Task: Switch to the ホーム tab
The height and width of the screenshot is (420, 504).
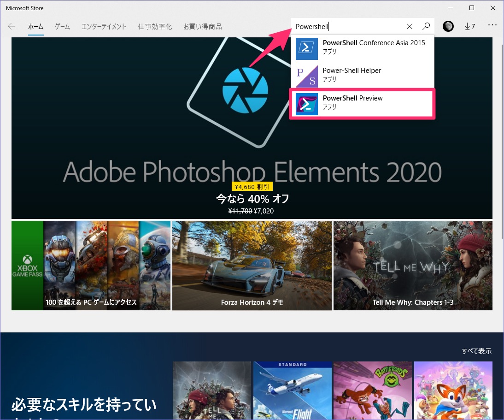Action: pyautogui.click(x=35, y=27)
